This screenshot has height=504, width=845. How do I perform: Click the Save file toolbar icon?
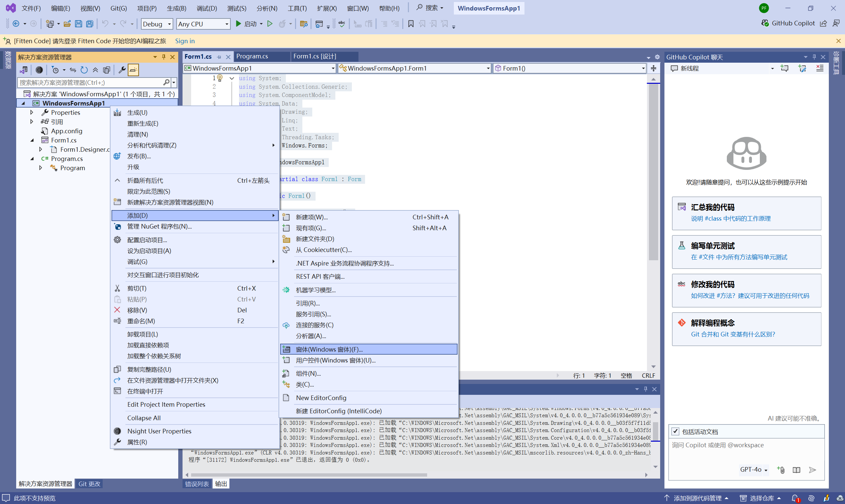(x=79, y=24)
